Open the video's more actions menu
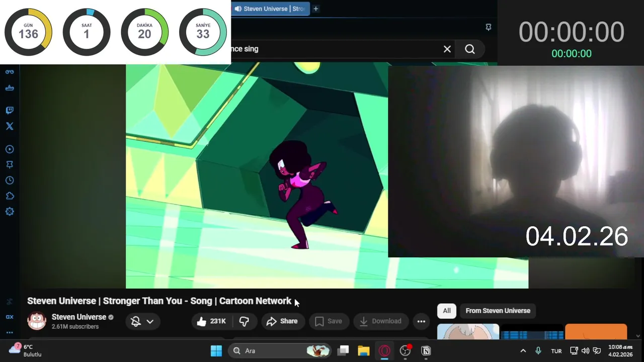This screenshot has height=362, width=644. [x=421, y=321]
